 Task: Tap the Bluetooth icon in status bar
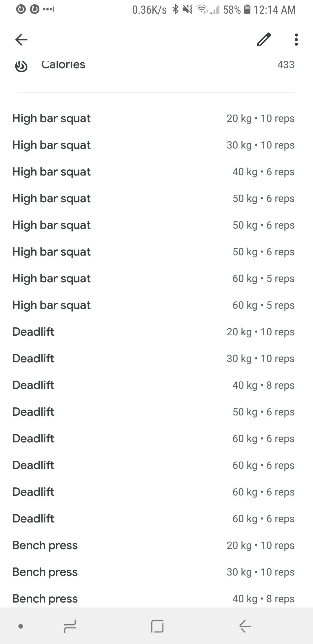click(175, 10)
